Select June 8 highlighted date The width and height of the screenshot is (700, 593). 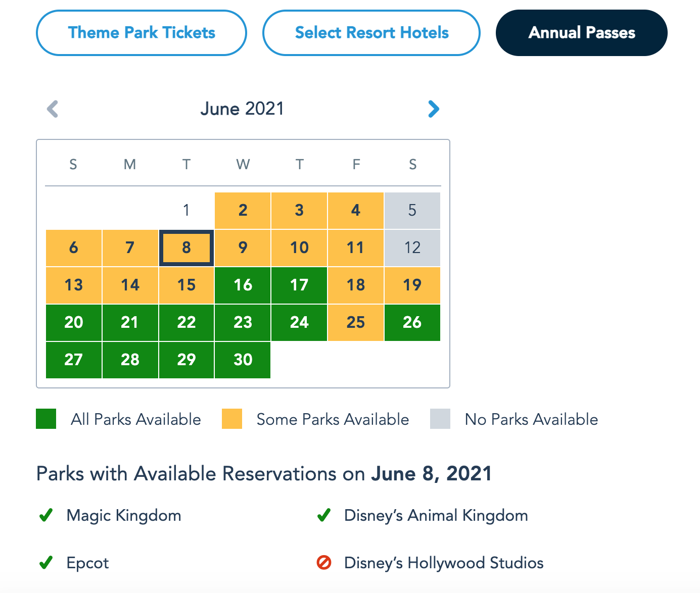tap(186, 248)
